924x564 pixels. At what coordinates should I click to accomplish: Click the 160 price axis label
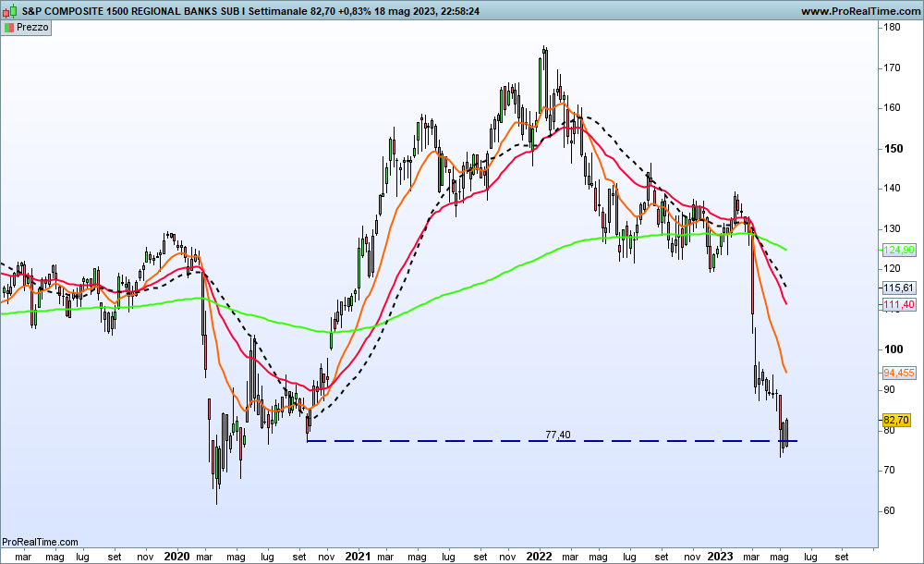pyautogui.click(x=893, y=108)
